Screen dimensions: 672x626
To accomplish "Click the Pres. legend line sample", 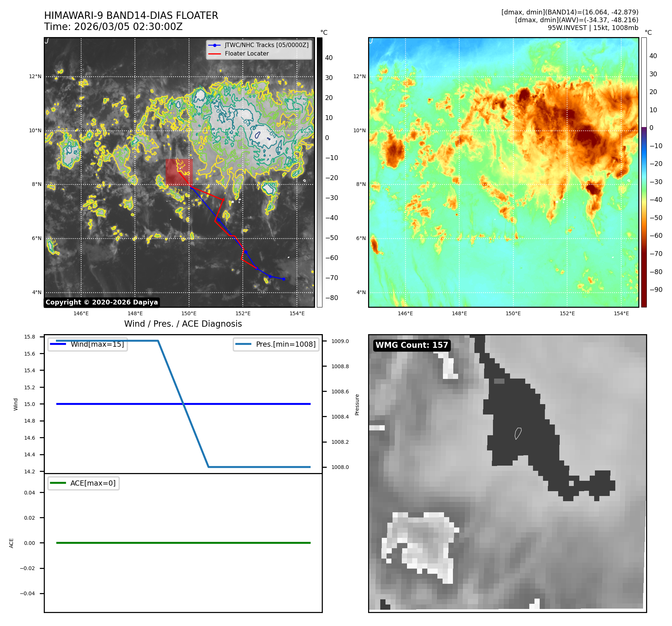I will (x=243, y=344).
